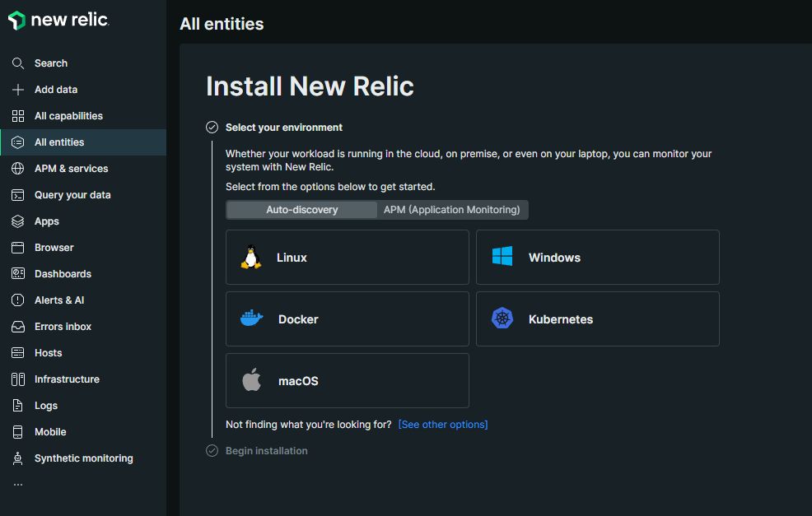Click the Add data plus icon
This screenshot has height=516, width=812.
17,90
